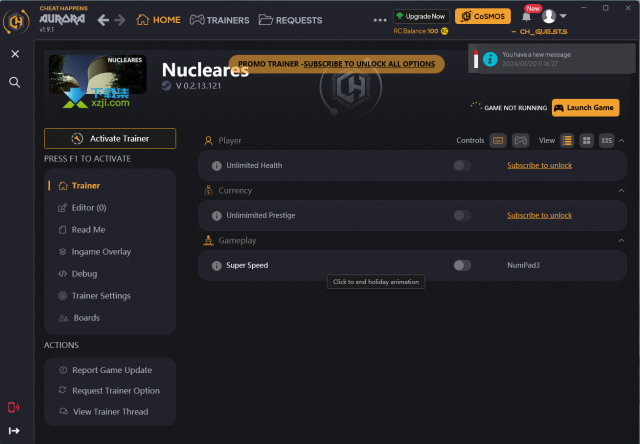
Task: Select keyboard controls icon
Action: point(498,141)
